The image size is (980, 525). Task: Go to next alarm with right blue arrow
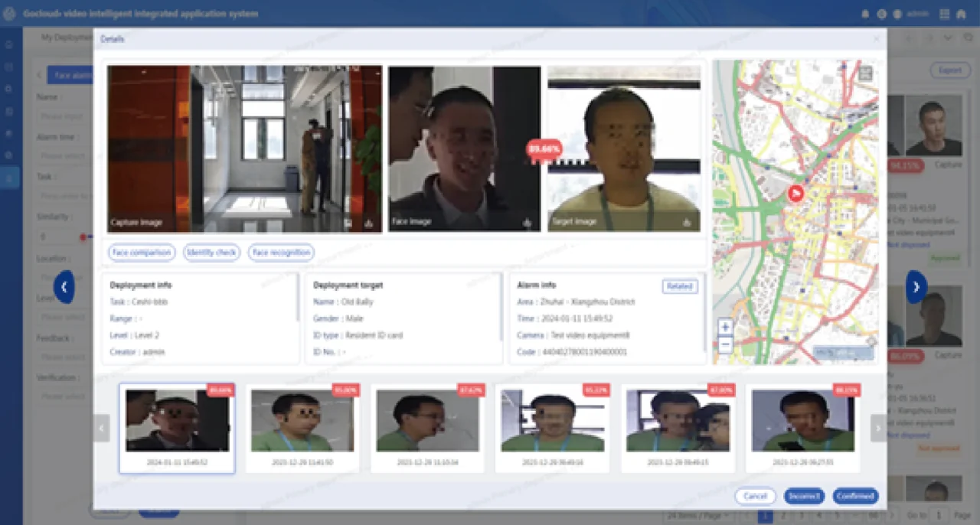[x=916, y=287]
